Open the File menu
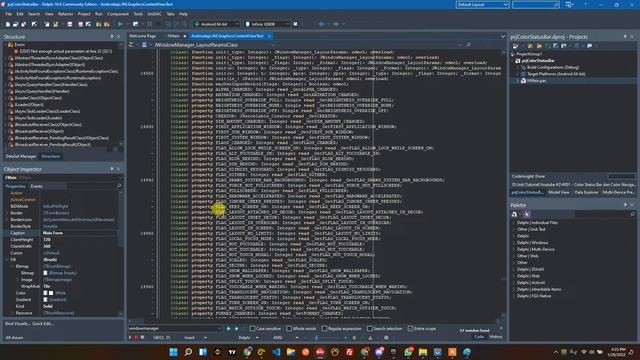 (x=9, y=14)
